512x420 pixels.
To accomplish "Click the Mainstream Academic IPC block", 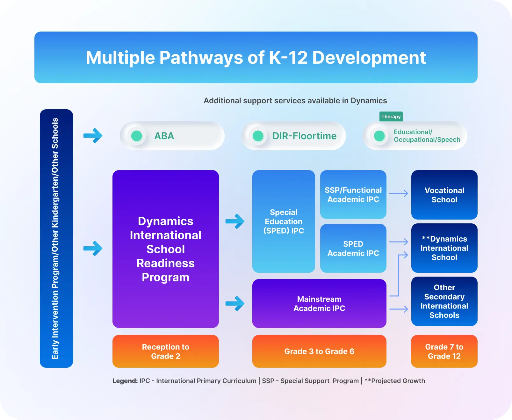I will [x=319, y=303].
